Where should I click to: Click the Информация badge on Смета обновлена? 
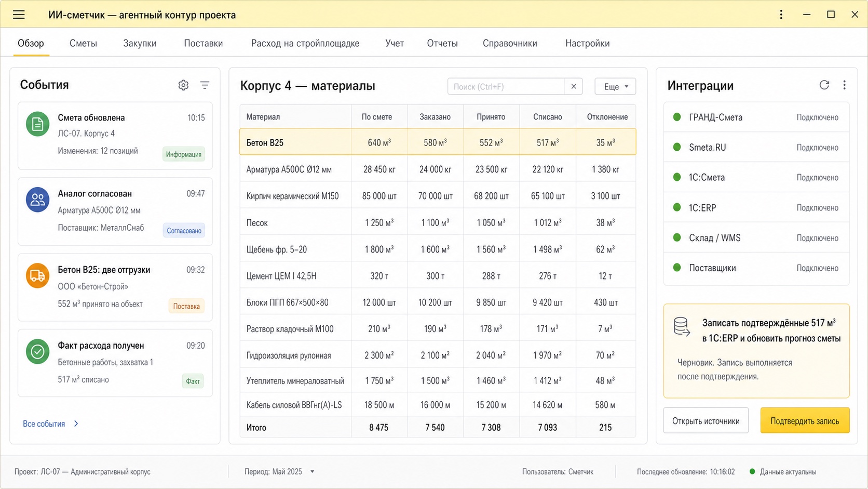click(x=183, y=154)
